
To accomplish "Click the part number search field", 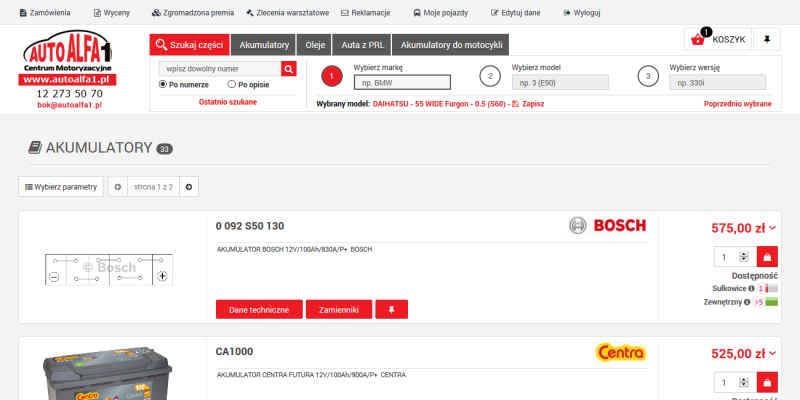I will point(219,69).
